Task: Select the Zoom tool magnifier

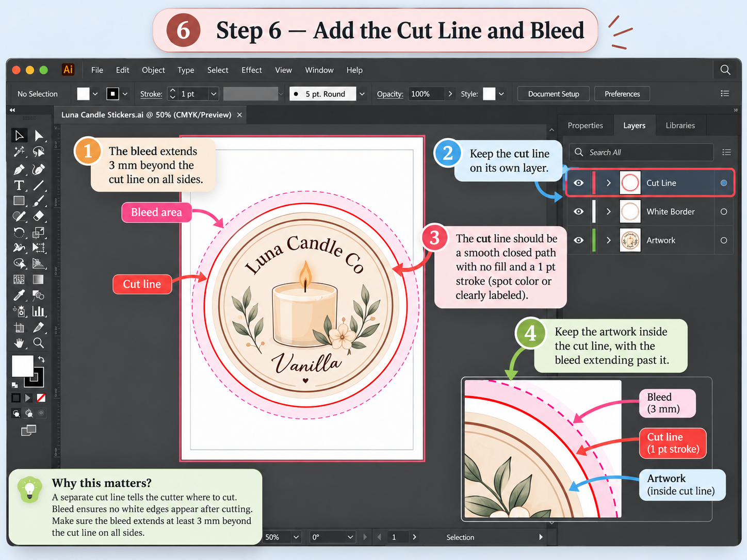Action: pyautogui.click(x=39, y=343)
